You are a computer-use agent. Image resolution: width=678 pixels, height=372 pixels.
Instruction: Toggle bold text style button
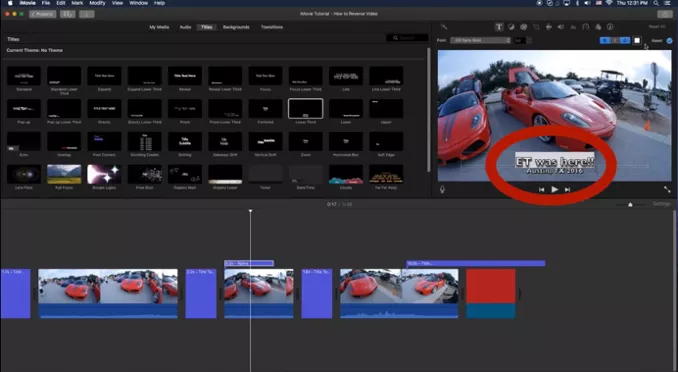[x=604, y=40]
